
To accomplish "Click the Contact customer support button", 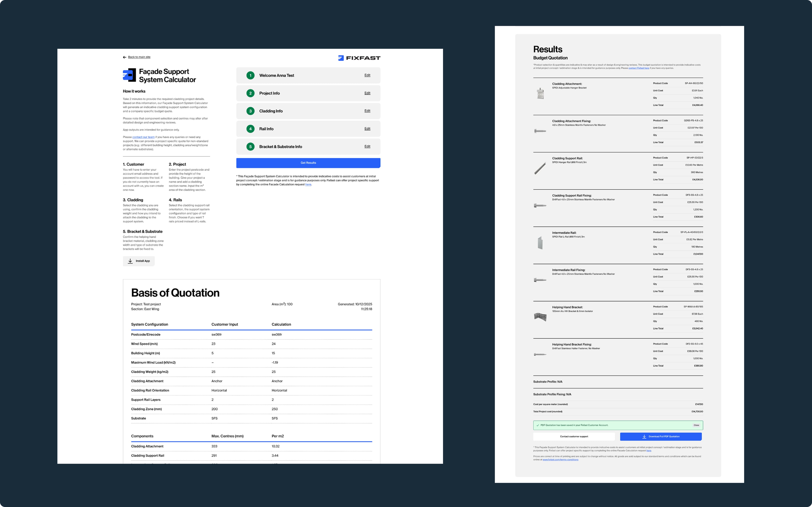I will pyautogui.click(x=573, y=437).
